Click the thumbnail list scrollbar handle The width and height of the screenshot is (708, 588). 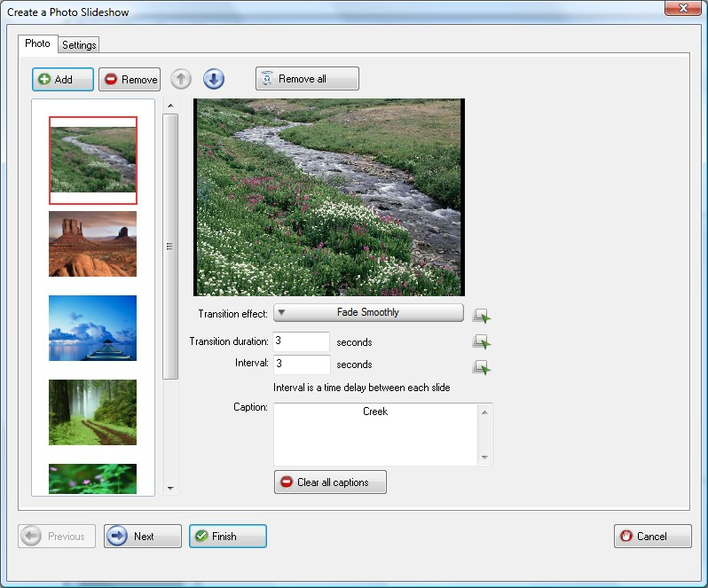[170, 247]
